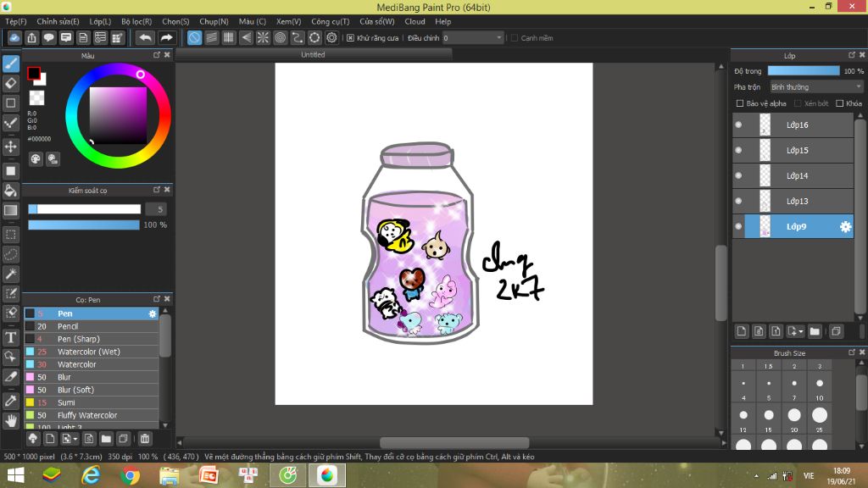Click the foreground black color swatch
The width and height of the screenshot is (868, 488).
[x=33, y=73]
